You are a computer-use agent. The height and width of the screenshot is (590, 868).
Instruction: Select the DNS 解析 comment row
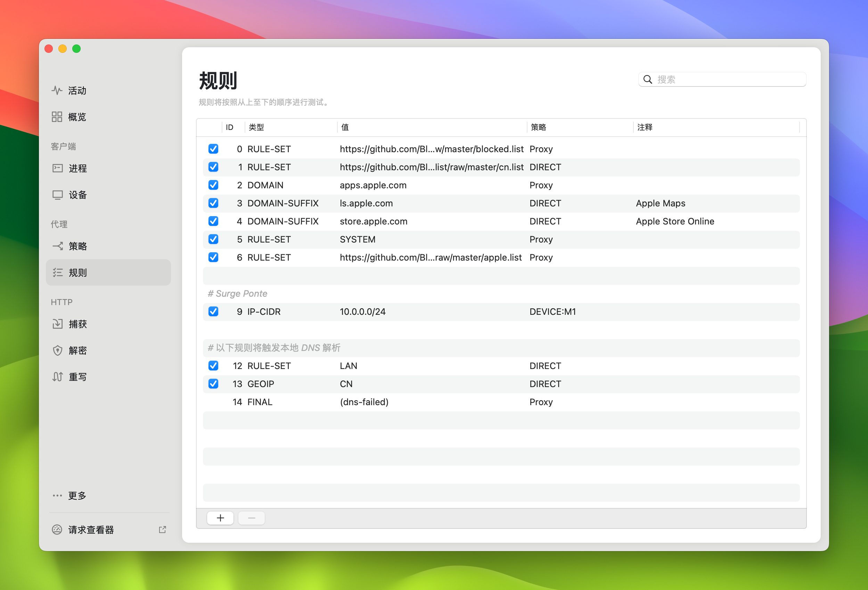274,348
